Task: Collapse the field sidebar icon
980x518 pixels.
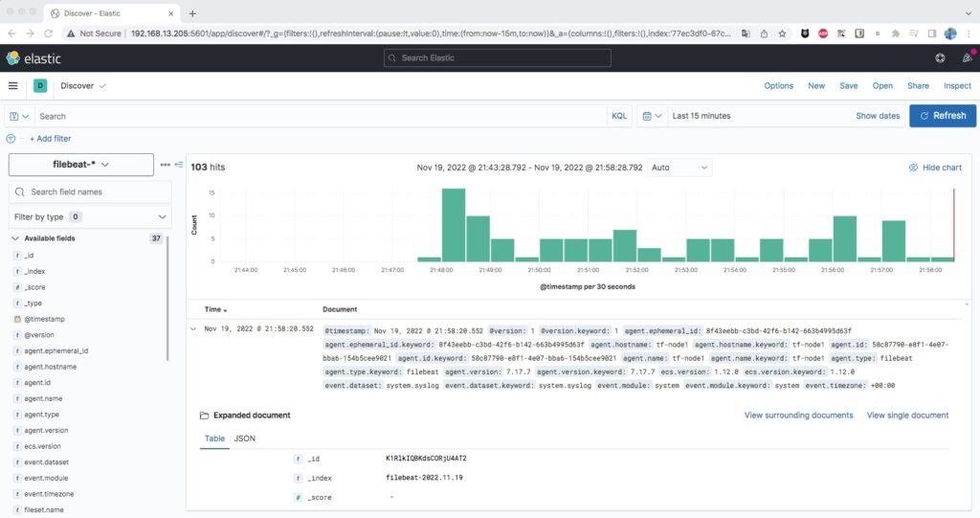Action: 179,165
